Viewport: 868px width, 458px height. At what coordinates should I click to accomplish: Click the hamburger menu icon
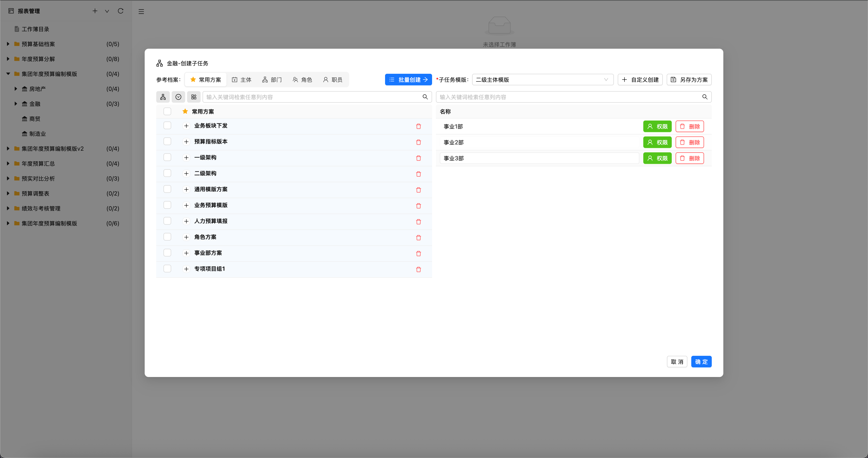(141, 12)
